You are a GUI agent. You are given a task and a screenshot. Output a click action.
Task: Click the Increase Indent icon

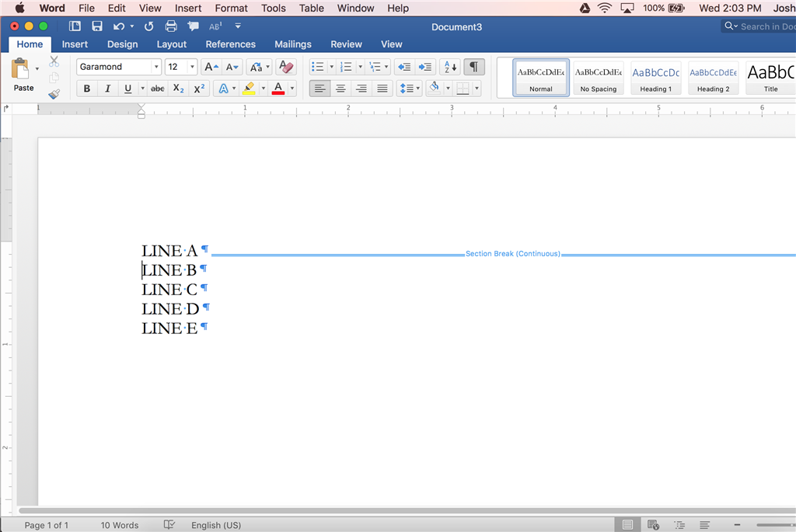425,67
